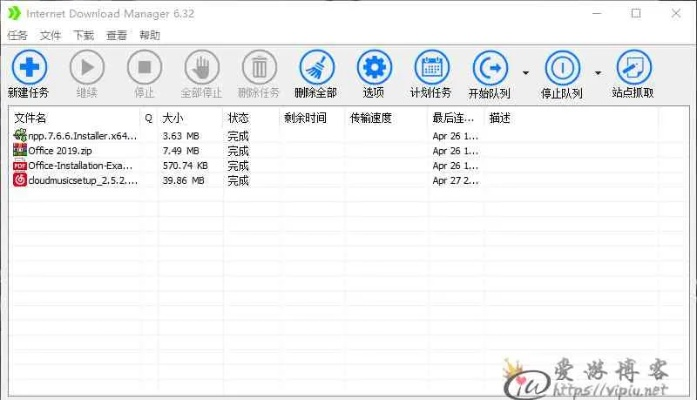Click the 新建任务 plus icon

(28, 68)
